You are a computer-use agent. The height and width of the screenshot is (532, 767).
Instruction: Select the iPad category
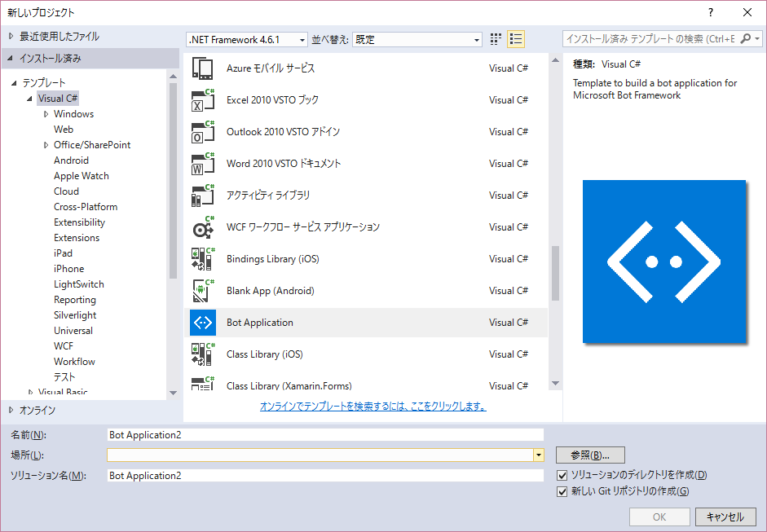[63, 253]
